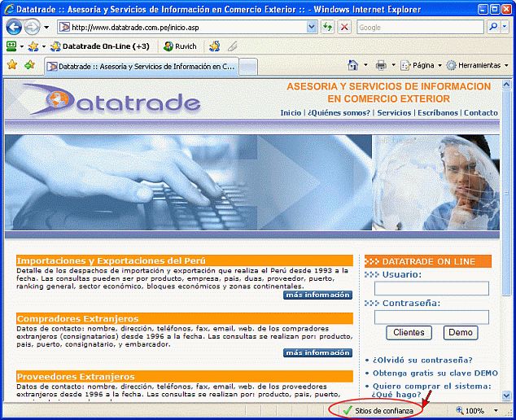This screenshot has height=420, width=516.
Task: Open ¿Quiénes somos? page link
Action: point(339,112)
